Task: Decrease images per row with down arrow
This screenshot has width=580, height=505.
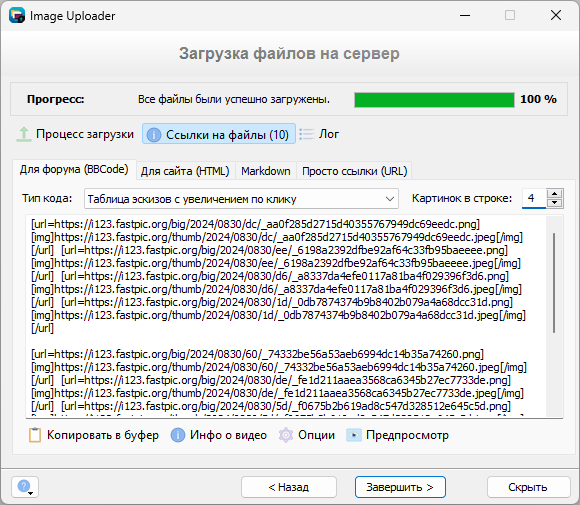Action: click(554, 203)
